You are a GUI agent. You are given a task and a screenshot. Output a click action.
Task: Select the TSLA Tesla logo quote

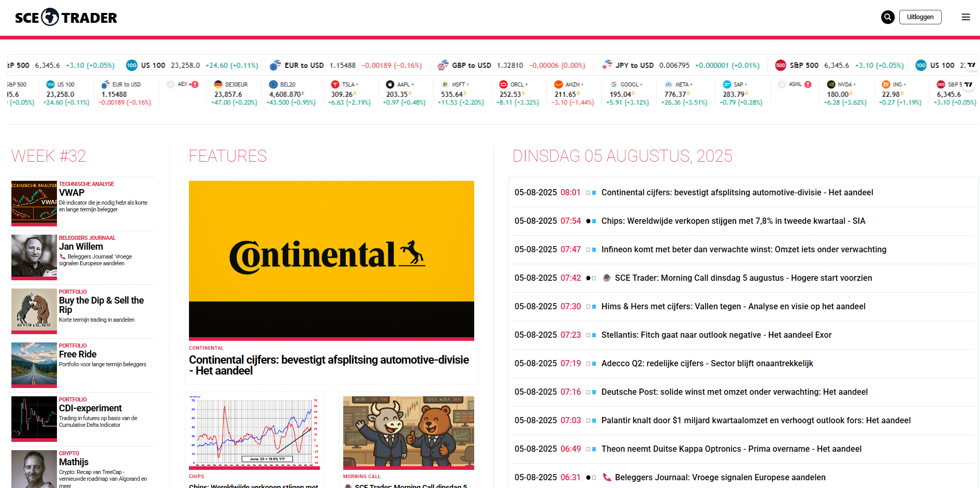point(349,93)
